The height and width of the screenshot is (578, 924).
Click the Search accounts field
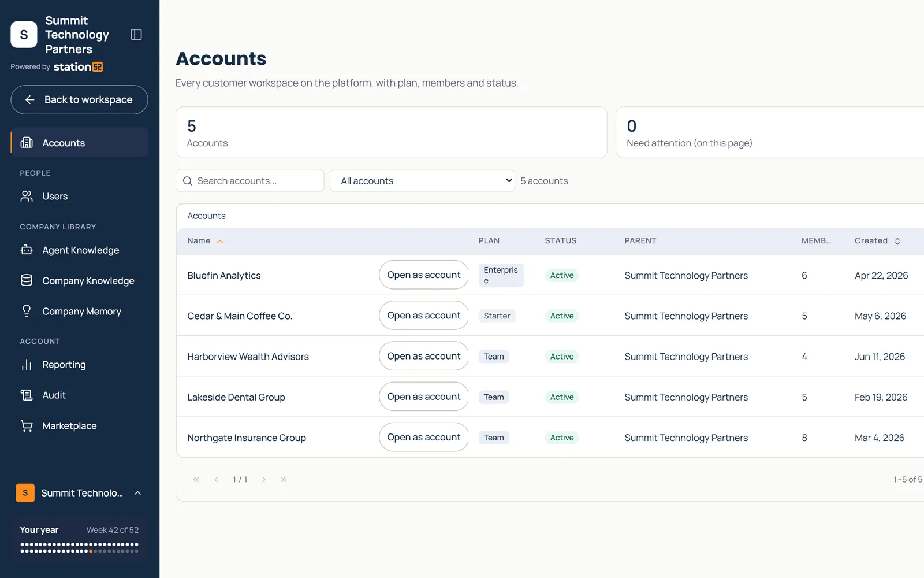[x=250, y=181]
